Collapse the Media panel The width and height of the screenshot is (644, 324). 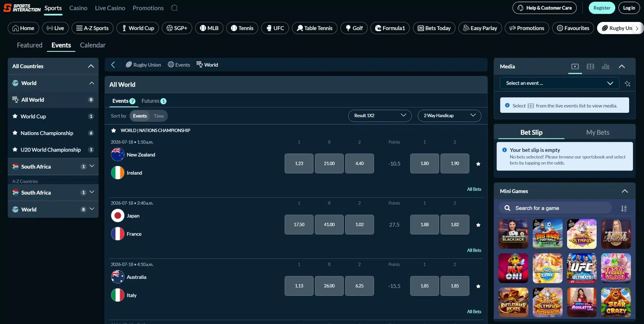(x=622, y=66)
